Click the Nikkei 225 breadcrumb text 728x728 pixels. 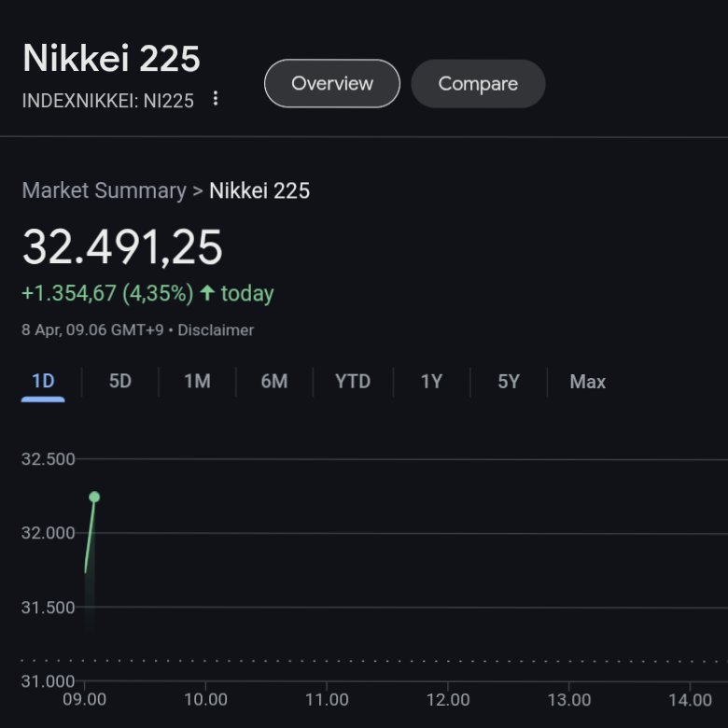tap(259, 191)
